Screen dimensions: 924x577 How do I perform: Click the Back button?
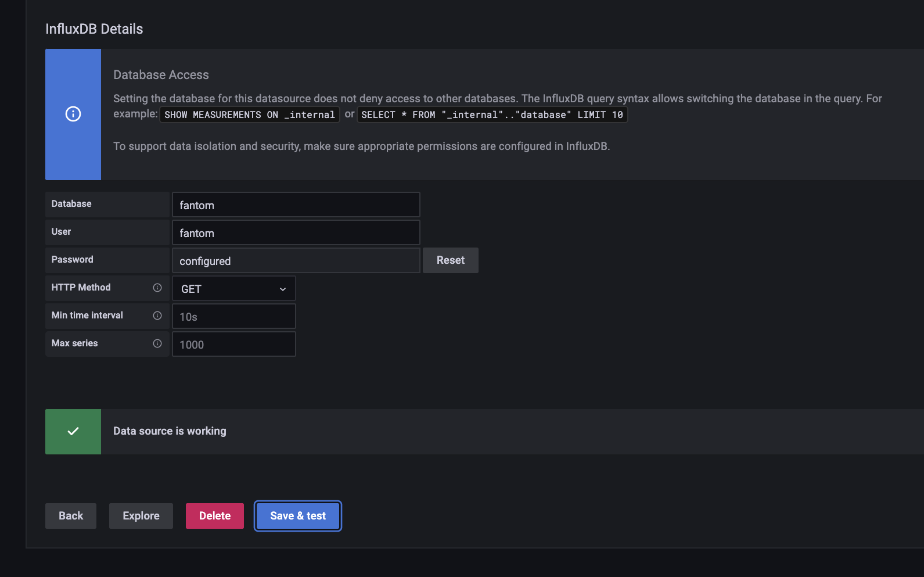(71, 516)
